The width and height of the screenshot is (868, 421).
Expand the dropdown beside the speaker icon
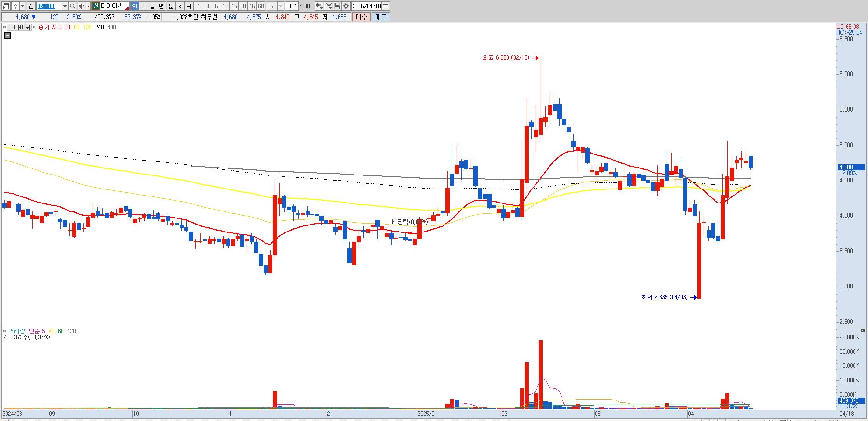tap(88, 6)
